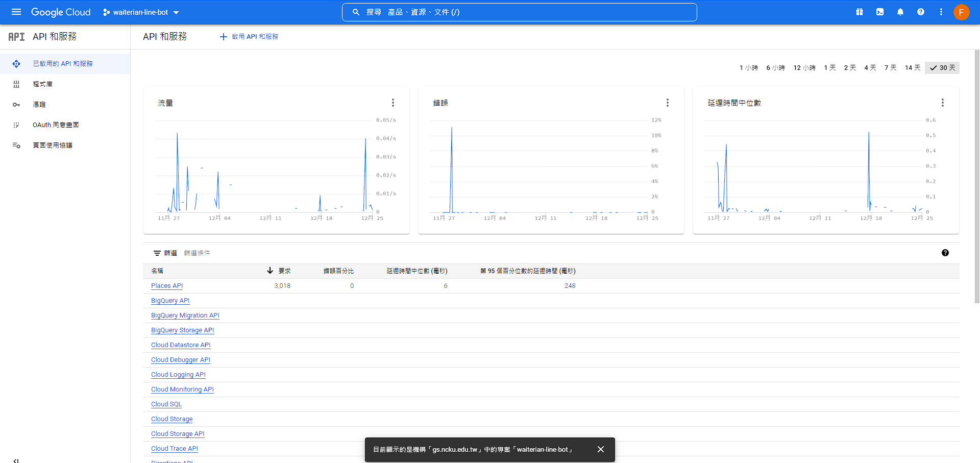Focus the search products and resources field

click(520, 12)
